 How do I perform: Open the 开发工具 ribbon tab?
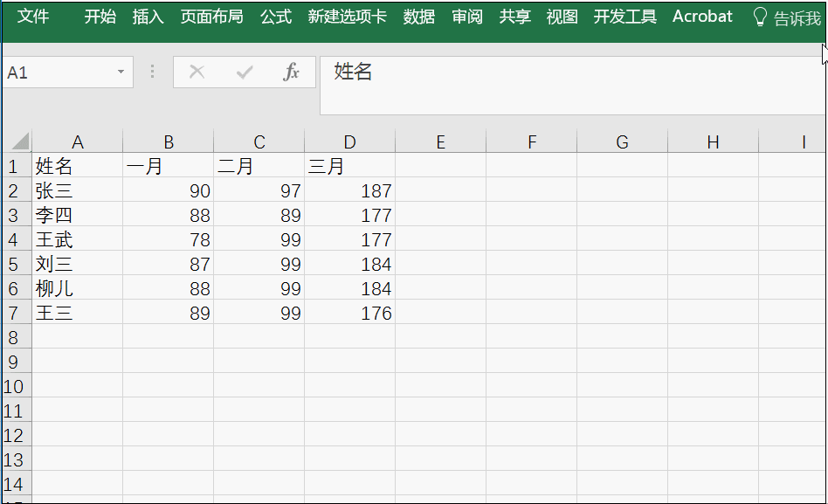point(624,17)
